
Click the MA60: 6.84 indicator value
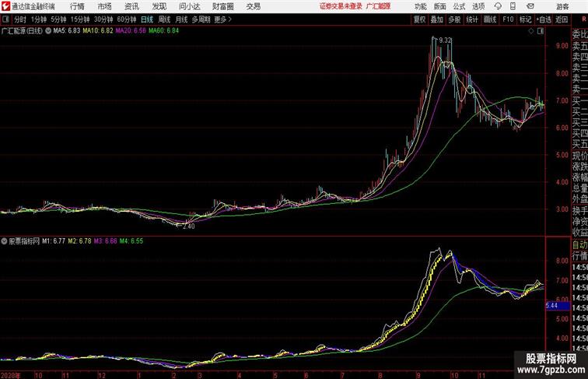pos(163,31)
